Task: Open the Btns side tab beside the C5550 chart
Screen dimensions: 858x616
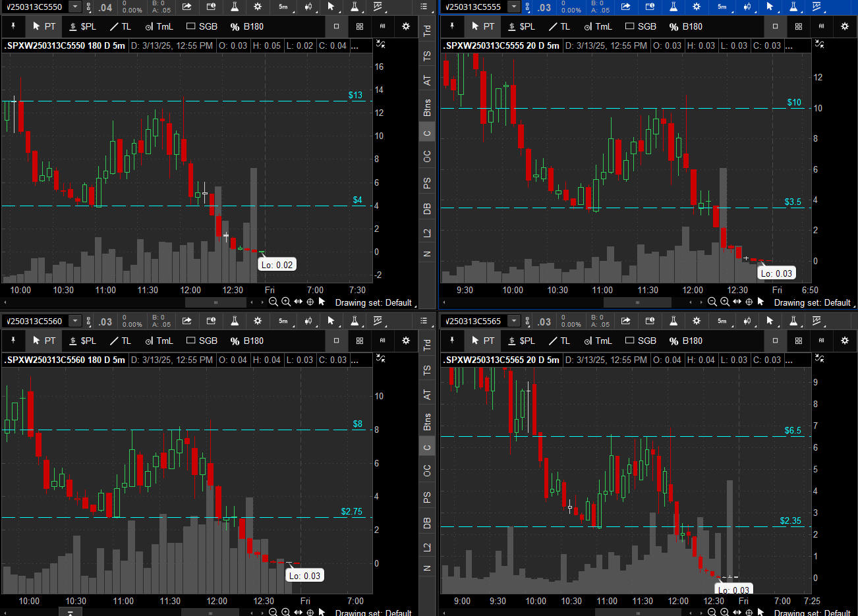Action: click(x=427, y=107)
